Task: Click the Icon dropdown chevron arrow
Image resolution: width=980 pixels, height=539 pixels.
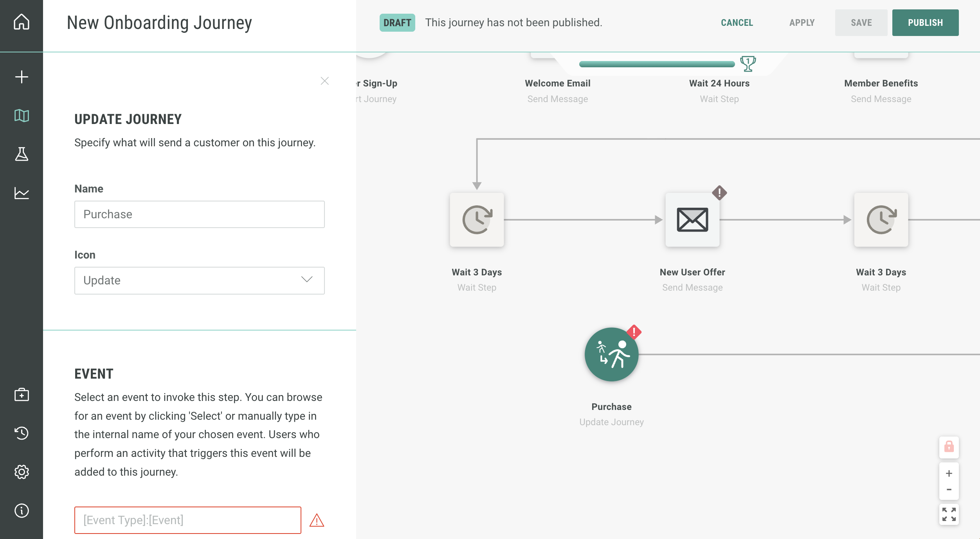Action: pos(307,279)
